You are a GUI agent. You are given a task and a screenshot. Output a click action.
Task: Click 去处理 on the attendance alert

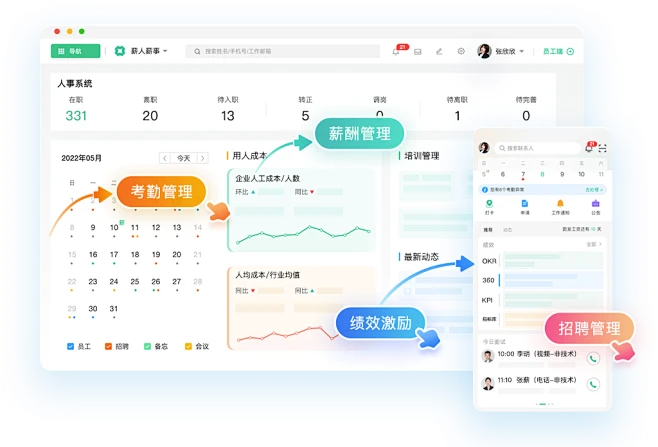[594, 190]
